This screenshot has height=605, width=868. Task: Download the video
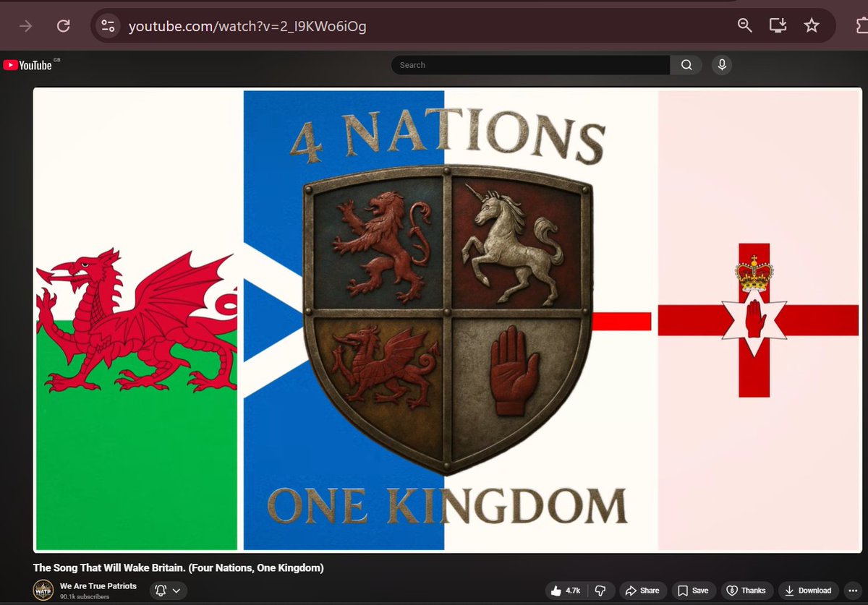[x=809, y=591]
